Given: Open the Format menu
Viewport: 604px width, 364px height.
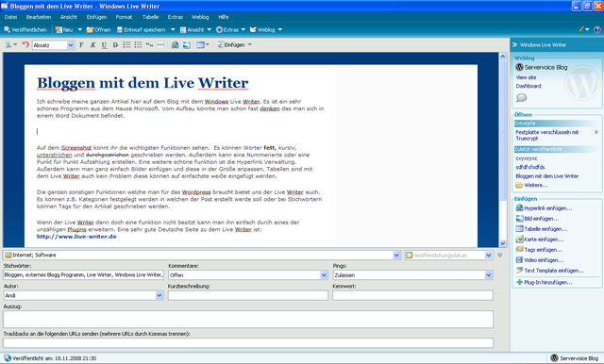Looking at the screenshot, I should point(124,17).
